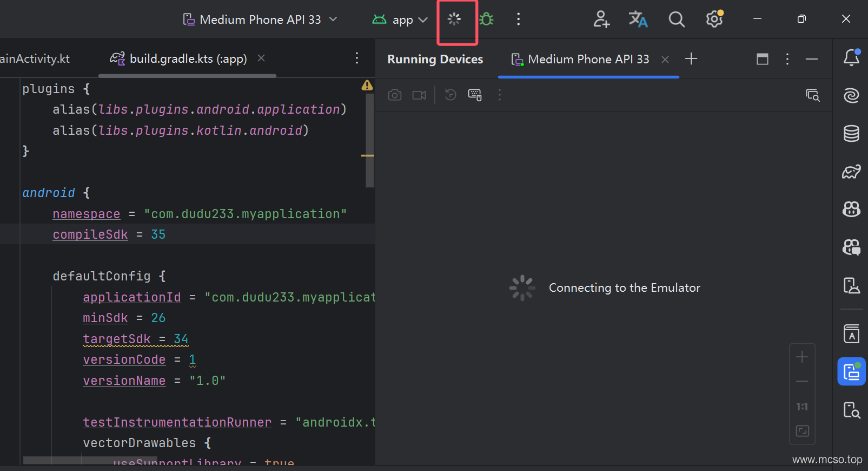Start emulator screen recording

[x=419, y=95]
